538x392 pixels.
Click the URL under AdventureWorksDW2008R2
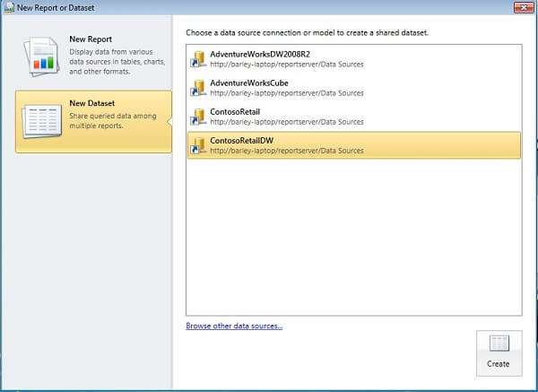287,65
